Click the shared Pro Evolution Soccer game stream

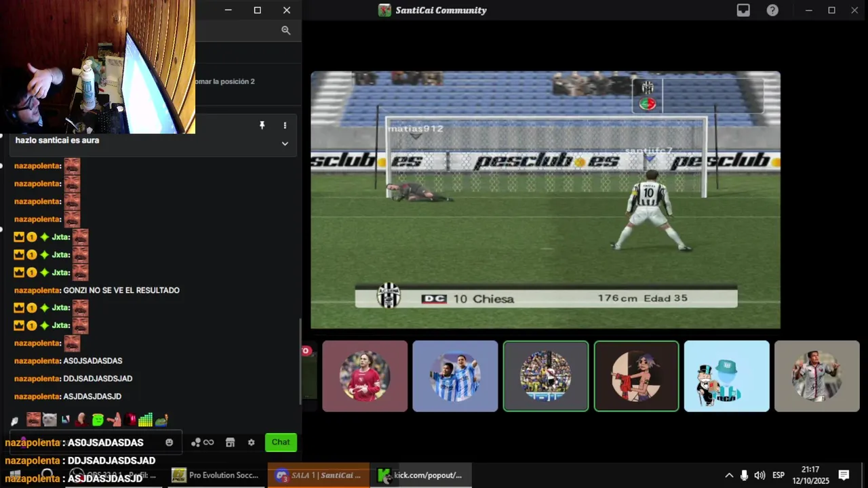[x=545, y=200]
